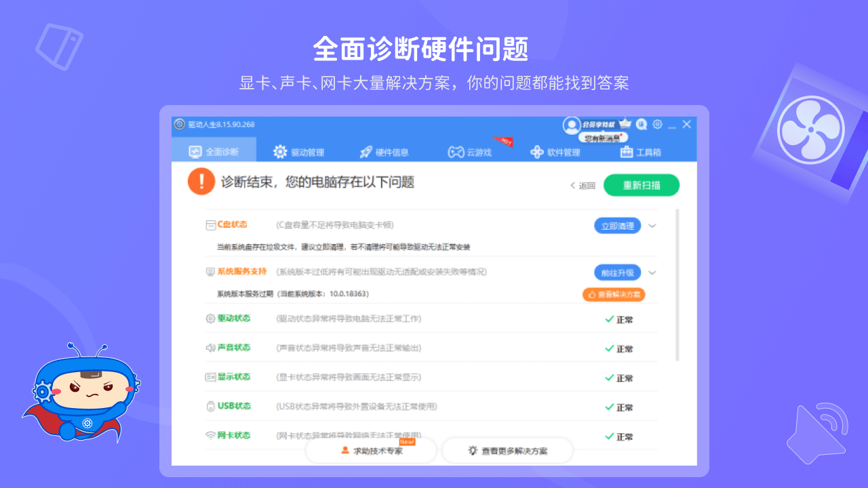Click the vertical scrollbar in diagnosis list
The height and width of the screenshot is (488, 868).
677,285
